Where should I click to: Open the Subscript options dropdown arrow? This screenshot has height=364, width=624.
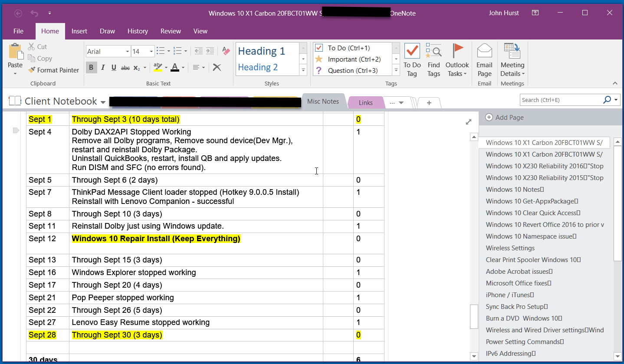tap(145, 68)
